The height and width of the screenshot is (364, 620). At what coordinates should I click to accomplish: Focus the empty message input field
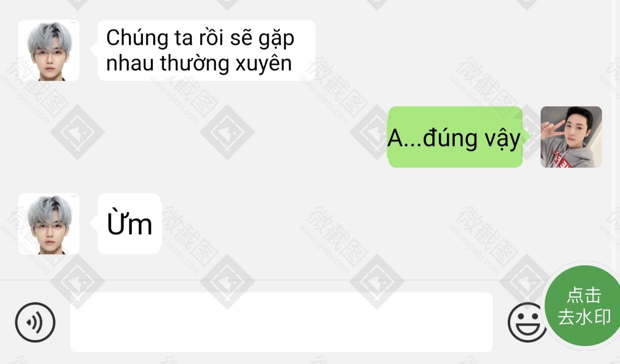pyautogui.click(x=281, y=322)
